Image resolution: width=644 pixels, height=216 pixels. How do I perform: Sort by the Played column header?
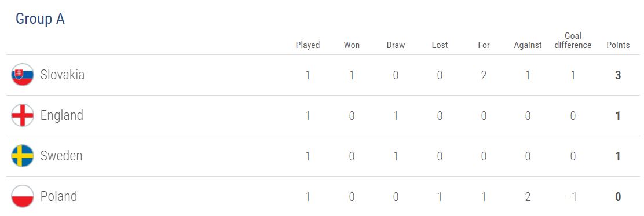point(308,45)
